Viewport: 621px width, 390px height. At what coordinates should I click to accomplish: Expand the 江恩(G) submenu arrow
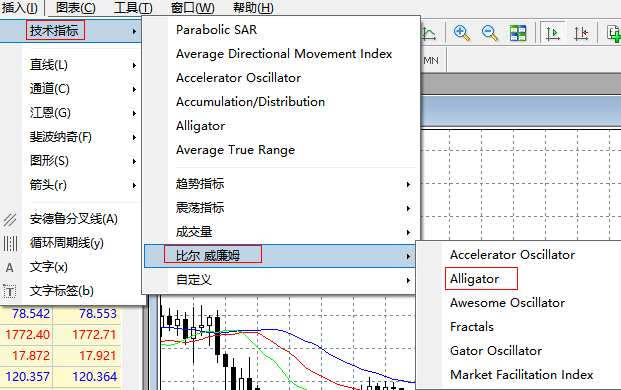pyautogui.click(x=134, y=113)
